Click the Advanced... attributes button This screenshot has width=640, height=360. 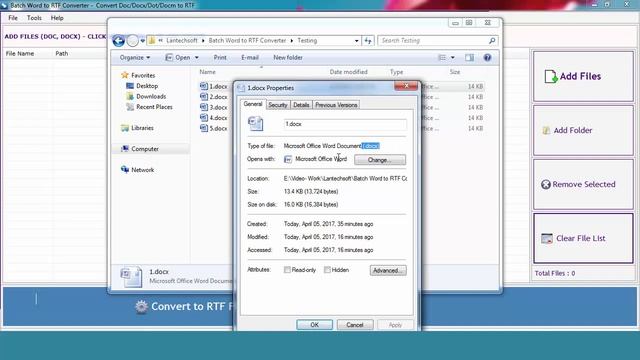[388, 270]
